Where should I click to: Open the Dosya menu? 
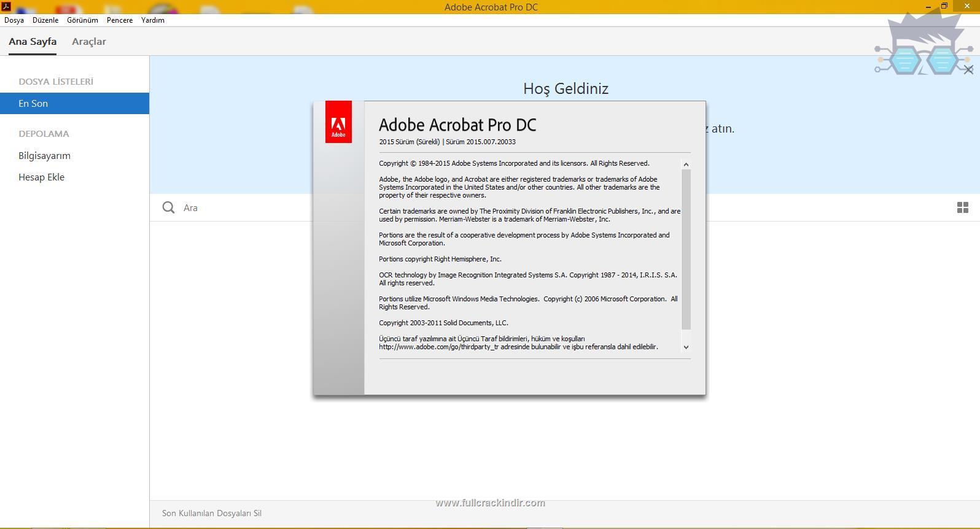[14, 20]
